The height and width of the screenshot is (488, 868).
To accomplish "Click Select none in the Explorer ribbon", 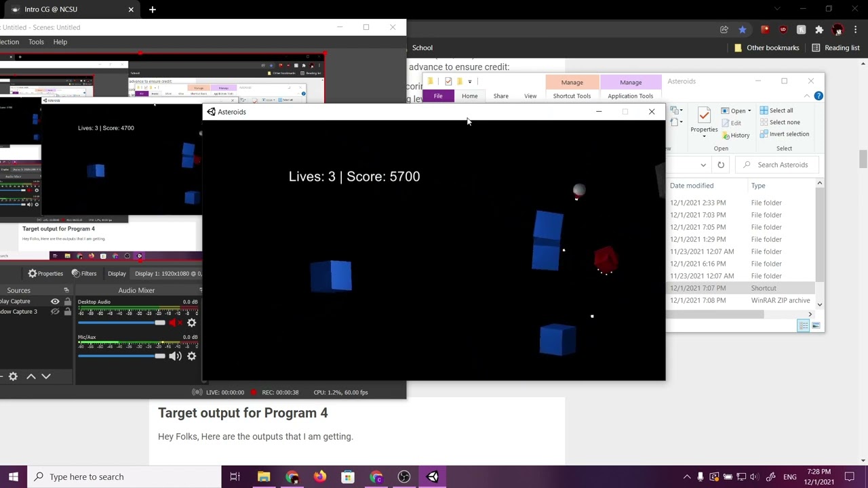I will coord(779,122).
